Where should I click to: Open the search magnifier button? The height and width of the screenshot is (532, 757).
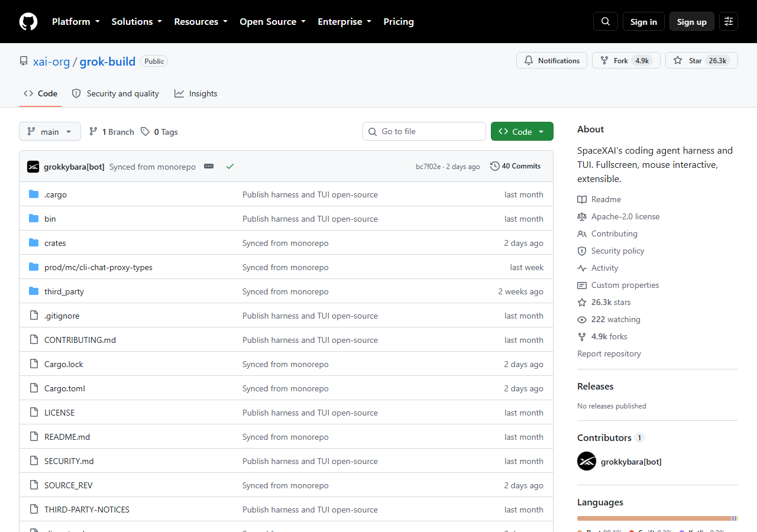pyautogui.click(x=606, y=21)
